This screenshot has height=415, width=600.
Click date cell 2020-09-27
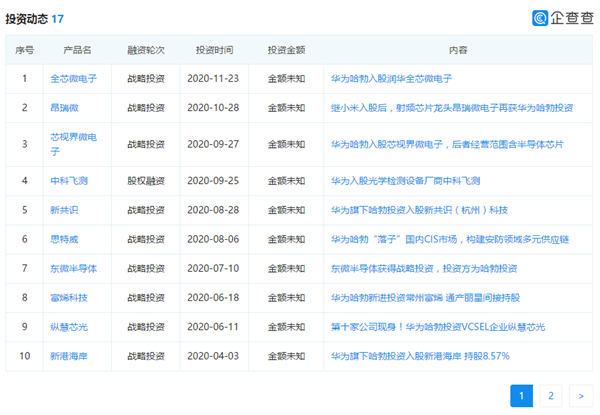(x=213, y=144)
